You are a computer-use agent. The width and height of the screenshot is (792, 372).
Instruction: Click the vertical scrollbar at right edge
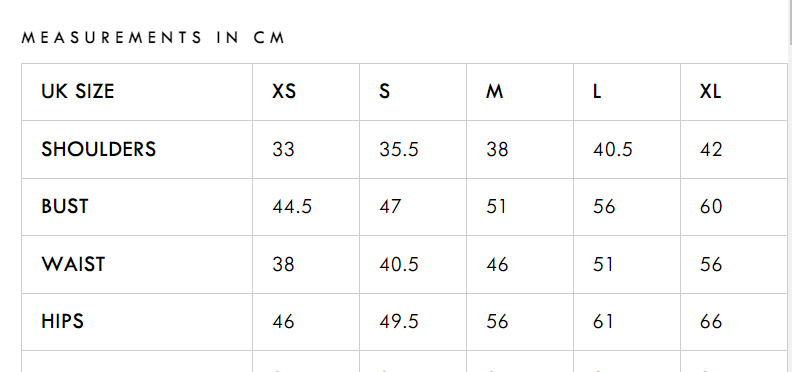[x=790, y=186]
